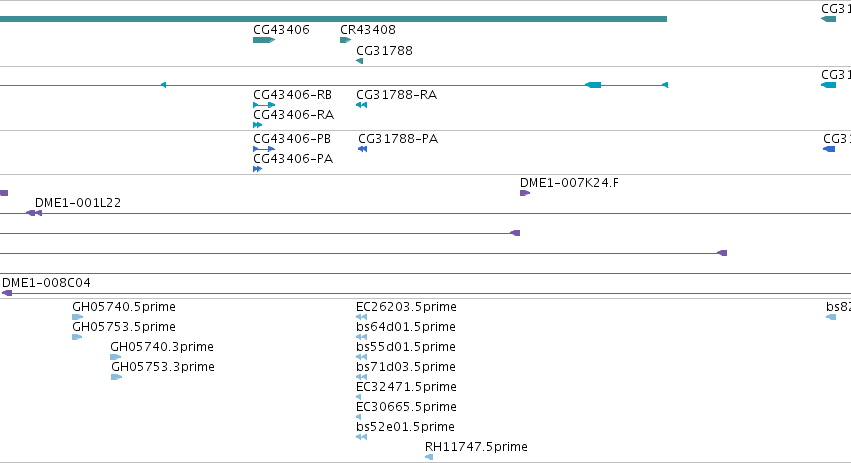Viewport: 851px width, 463px height.
Task: Select the RH11747.5prime EST arrow
Action: [x=429, y=458]
